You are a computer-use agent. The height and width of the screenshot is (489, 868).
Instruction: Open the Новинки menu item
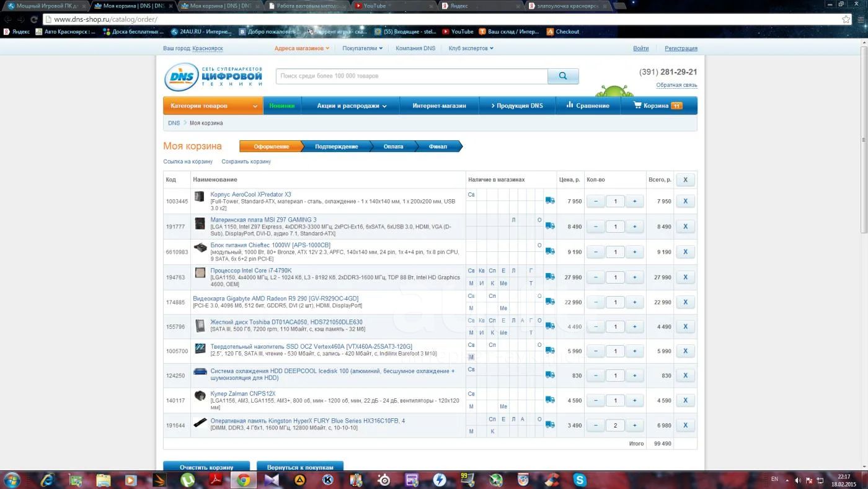click(282, 105)
